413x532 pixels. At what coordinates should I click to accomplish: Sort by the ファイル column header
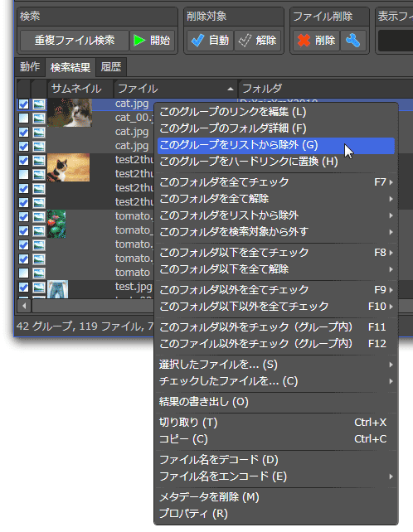(x=175, y=89)
